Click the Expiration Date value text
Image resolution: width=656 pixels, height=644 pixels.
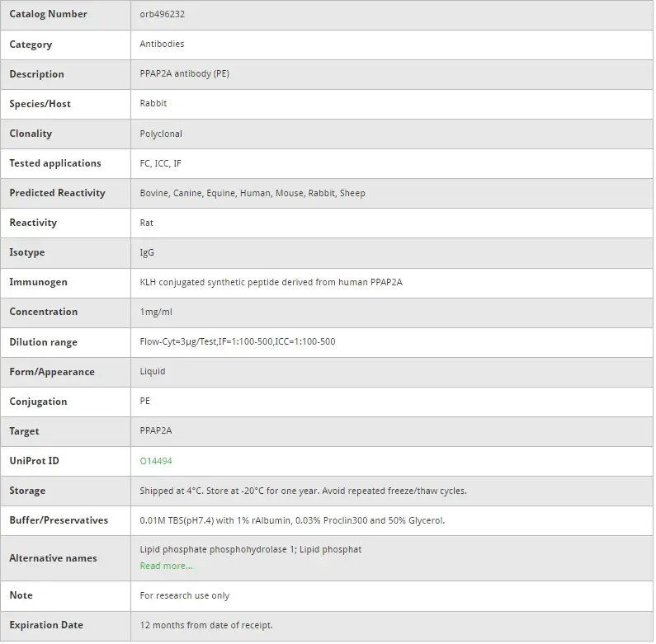206,625
